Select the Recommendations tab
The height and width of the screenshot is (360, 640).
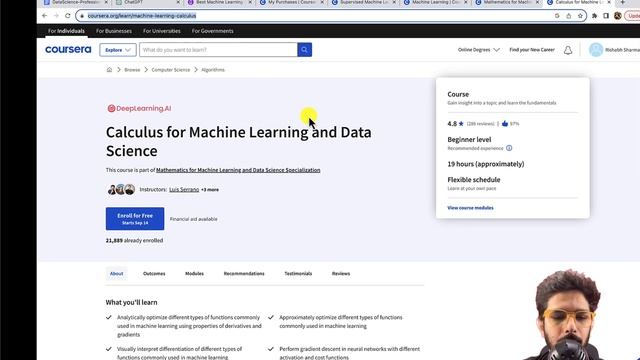click(x=244, y=273)
